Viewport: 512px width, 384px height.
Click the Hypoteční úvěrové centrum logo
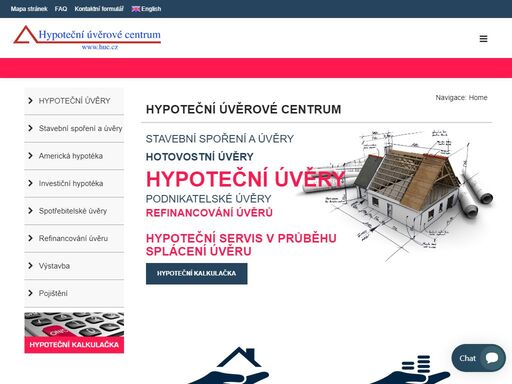(x=87, y=38)
